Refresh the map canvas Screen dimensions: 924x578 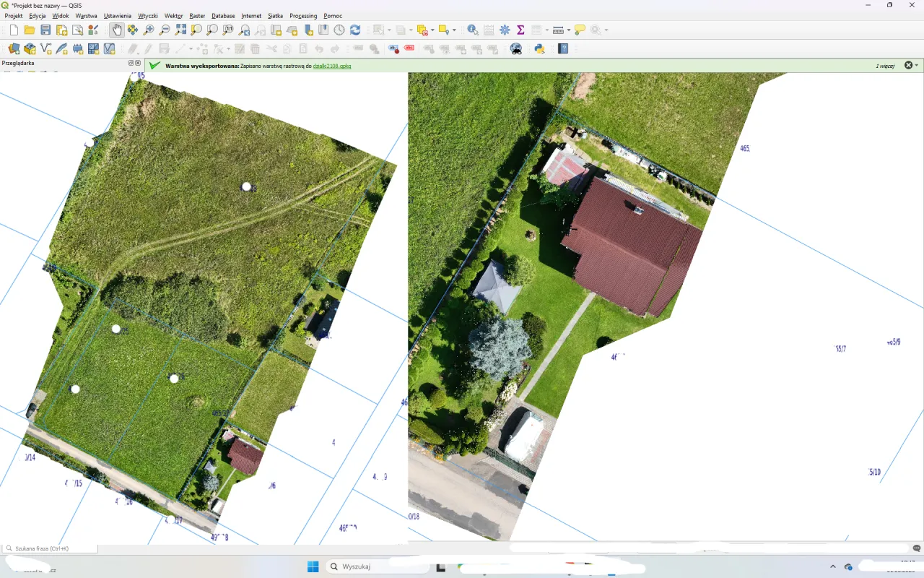pyautogui.click(x=355, y=30)
